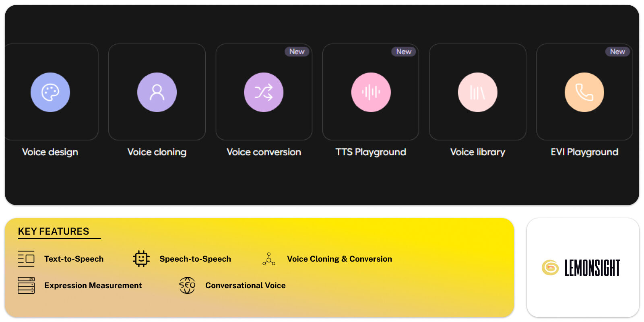Open the Voice design label
The width and height of the screenshot is (644, 322).
(x=50, y=152)
